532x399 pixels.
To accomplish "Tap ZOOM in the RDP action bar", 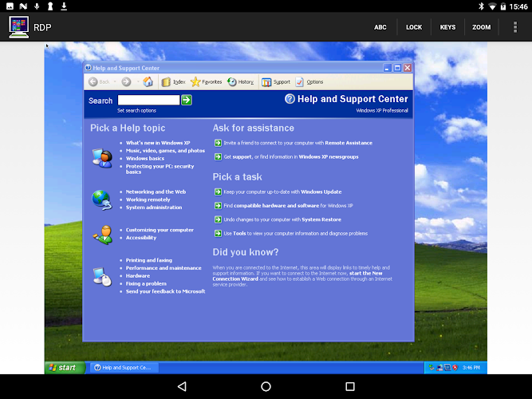I will pos(482,27).
